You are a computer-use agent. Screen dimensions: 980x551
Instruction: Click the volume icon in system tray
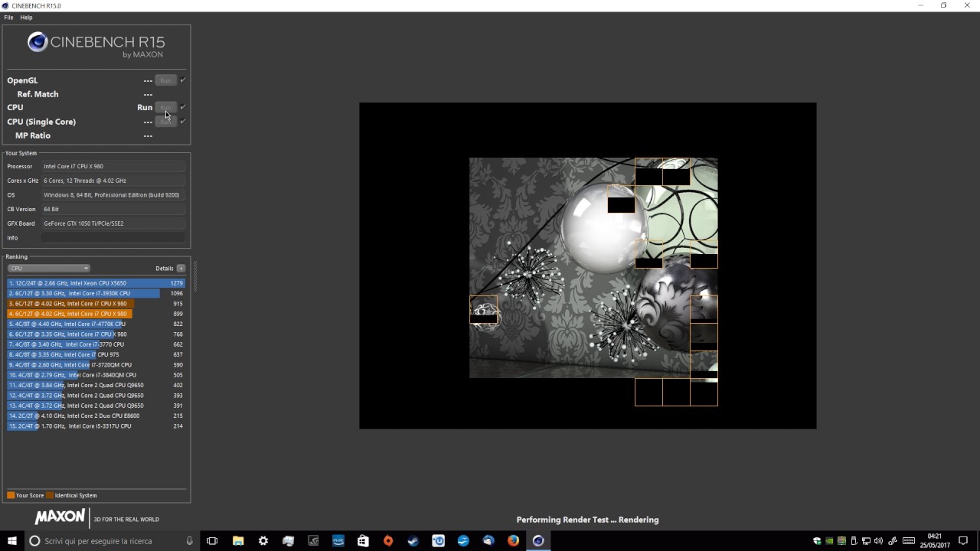pos(877,541)
